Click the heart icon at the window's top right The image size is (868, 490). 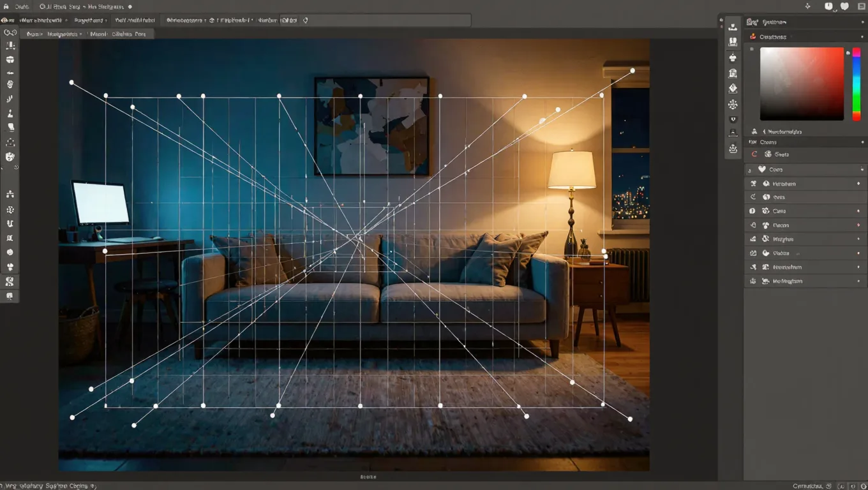844,6
